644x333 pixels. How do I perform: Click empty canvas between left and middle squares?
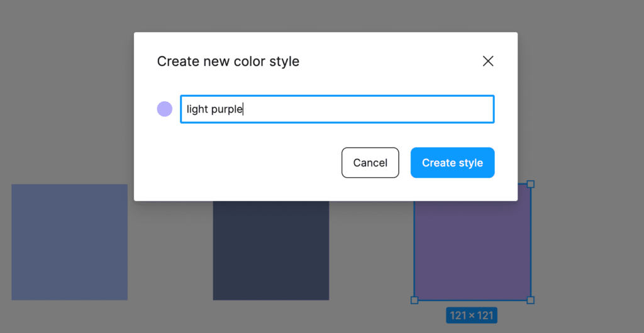point(170,251)
